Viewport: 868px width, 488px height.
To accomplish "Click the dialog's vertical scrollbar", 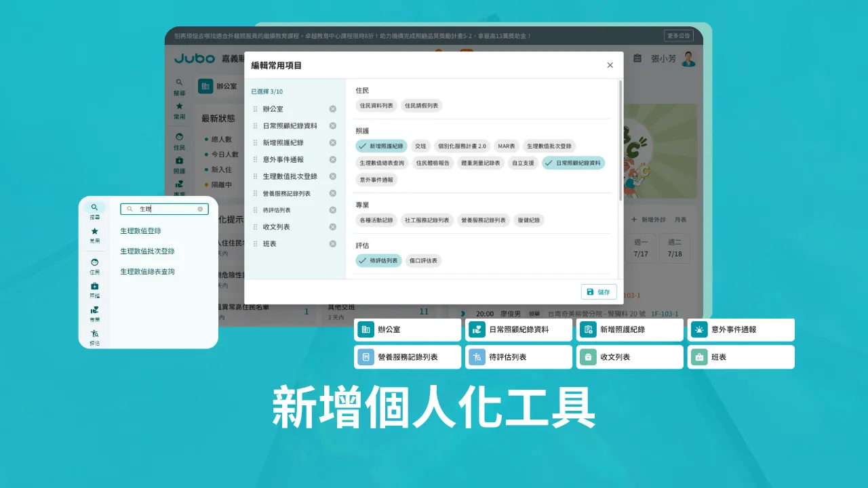I will (x=620, y=141).
